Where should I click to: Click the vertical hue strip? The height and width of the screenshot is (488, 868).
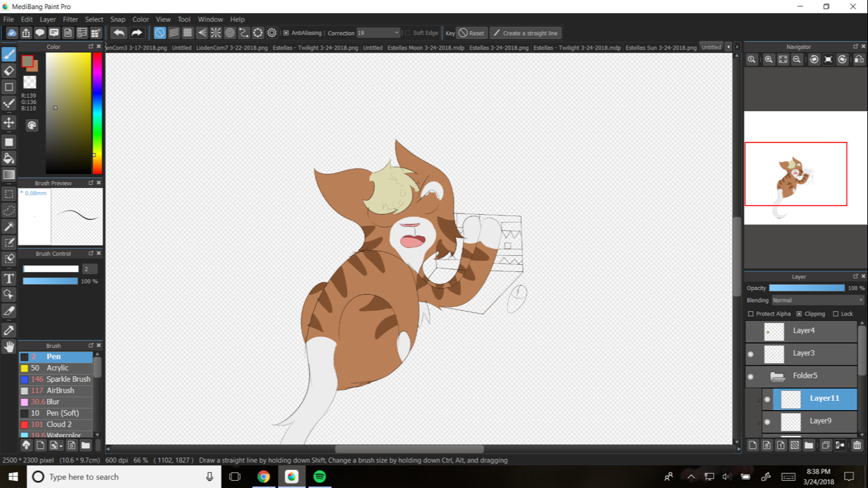point(97,113)
